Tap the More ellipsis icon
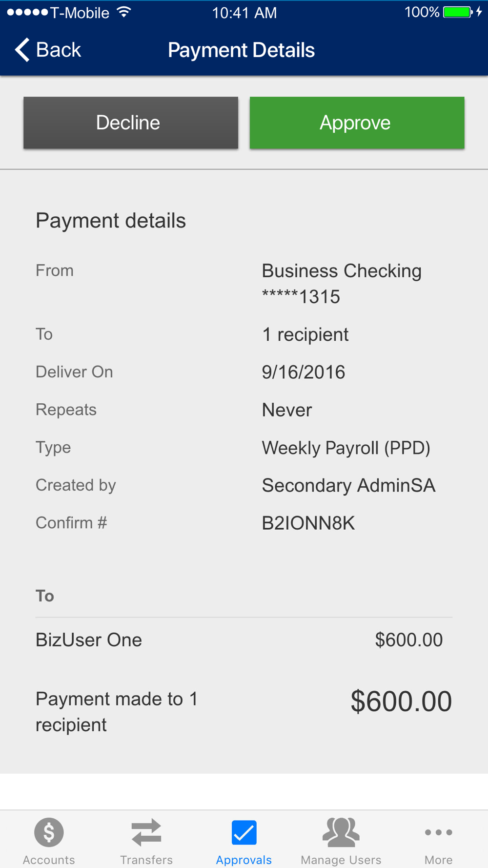 [x=438, y=832]
